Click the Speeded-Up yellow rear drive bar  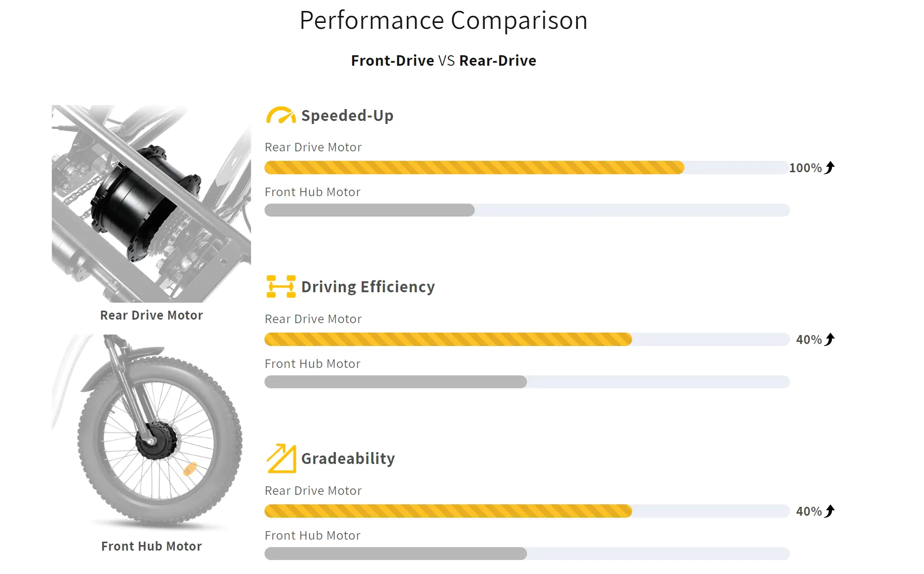click(x=474, y=168)
